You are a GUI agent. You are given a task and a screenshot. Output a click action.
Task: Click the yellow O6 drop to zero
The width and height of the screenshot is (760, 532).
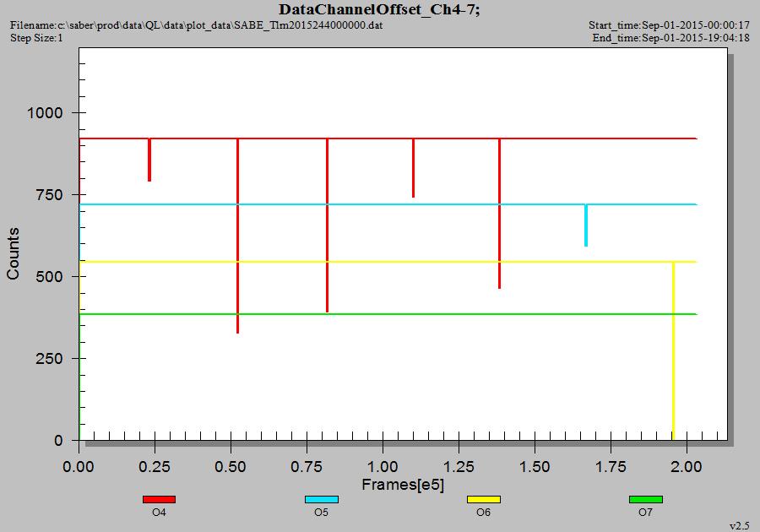pyautogui.click(x=673, y=350)
